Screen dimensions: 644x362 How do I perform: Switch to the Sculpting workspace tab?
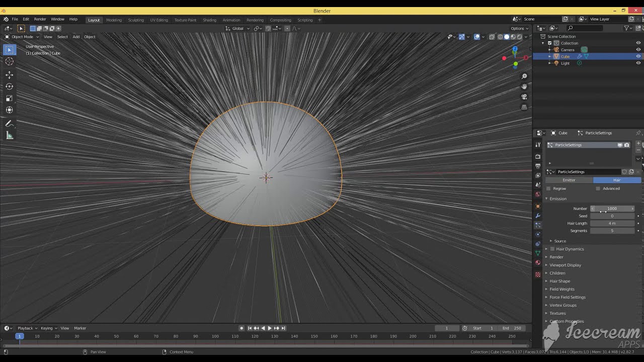(136, 20)
